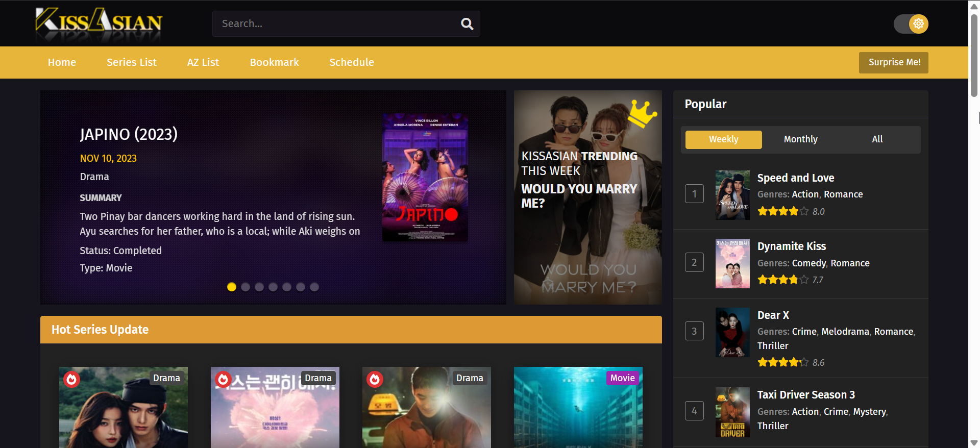Click the 'Popular' sidebar heading

point(705,104)
